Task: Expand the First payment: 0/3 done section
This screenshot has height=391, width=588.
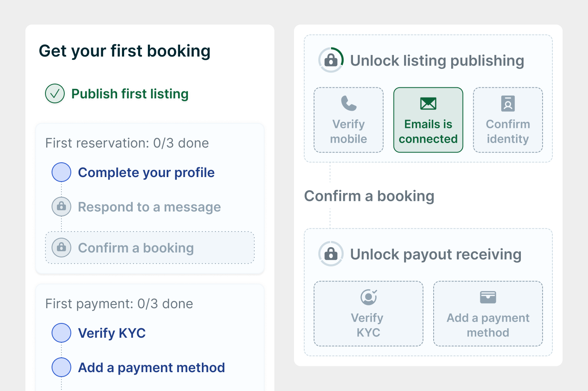Action: [119, 304]
